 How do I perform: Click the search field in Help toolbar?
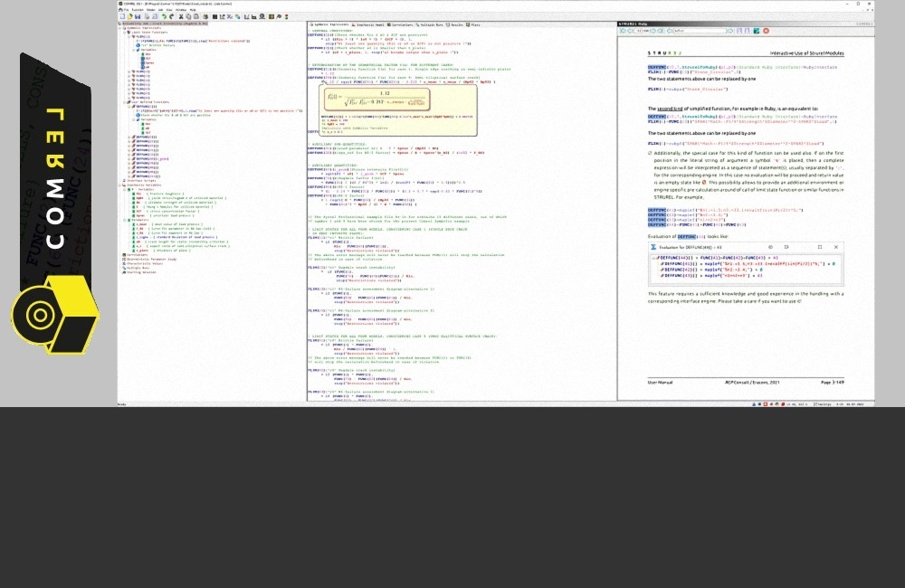[700, 31]
